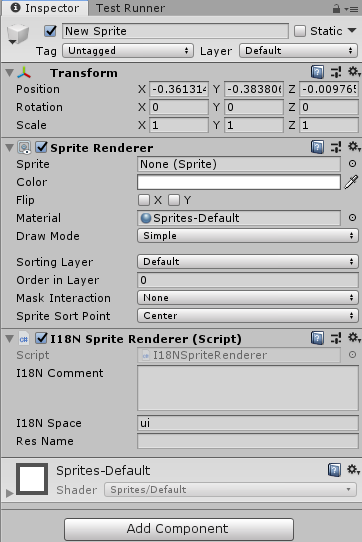The height and width of the screenshot is (542, 362).
Task: Open Transform help reference icon
Action: pyautogui.click(x=317, y=72)
